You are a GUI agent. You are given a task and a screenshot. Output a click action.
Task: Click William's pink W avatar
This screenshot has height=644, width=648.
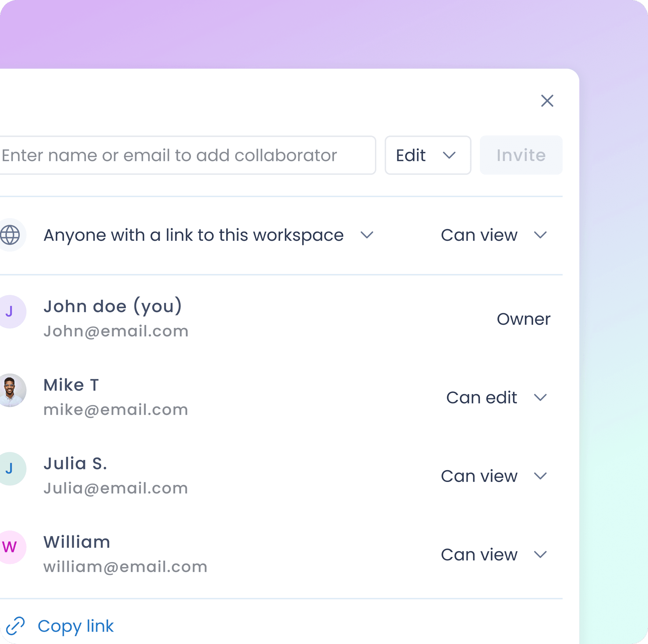pyautogui.click(x=10, y=547)
